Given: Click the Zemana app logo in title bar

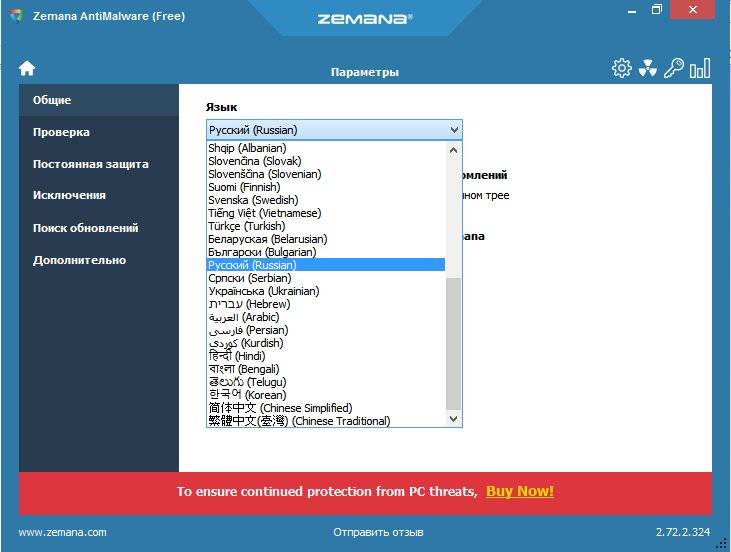Looking at the screenshot, I should 16,15.
